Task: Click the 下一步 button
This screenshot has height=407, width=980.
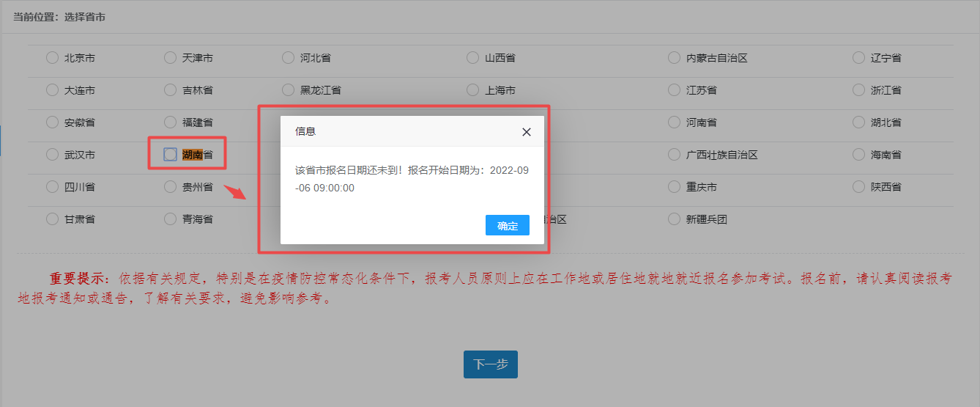Action: pyautogui.click(x=490, y=364)
